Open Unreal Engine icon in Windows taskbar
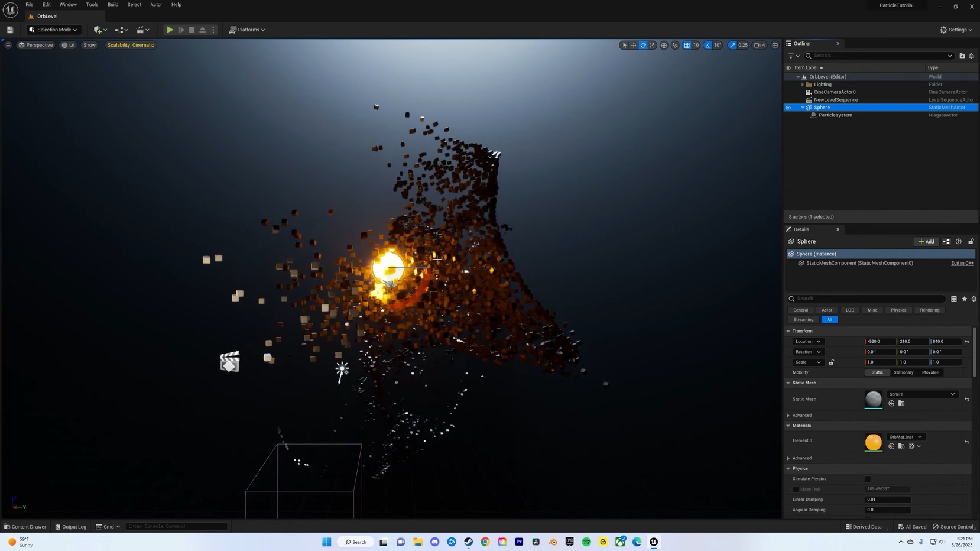 pyautogui.click(x=654, y=542)
